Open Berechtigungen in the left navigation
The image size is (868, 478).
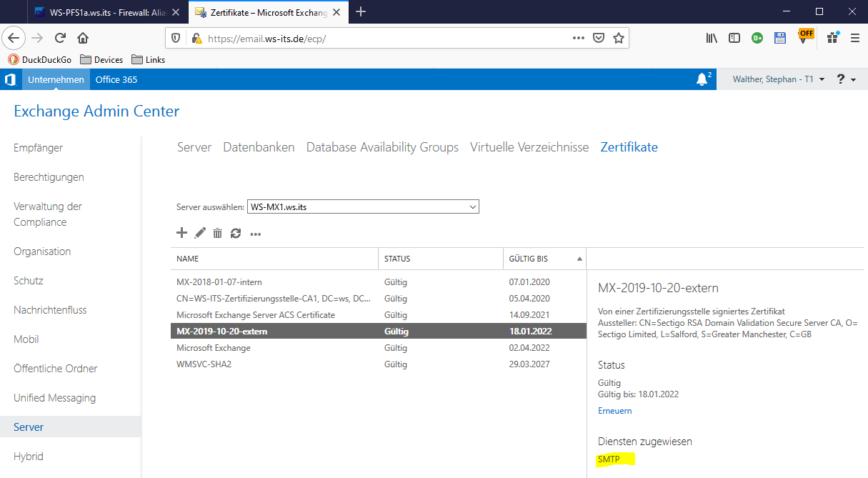click(49, 177)
